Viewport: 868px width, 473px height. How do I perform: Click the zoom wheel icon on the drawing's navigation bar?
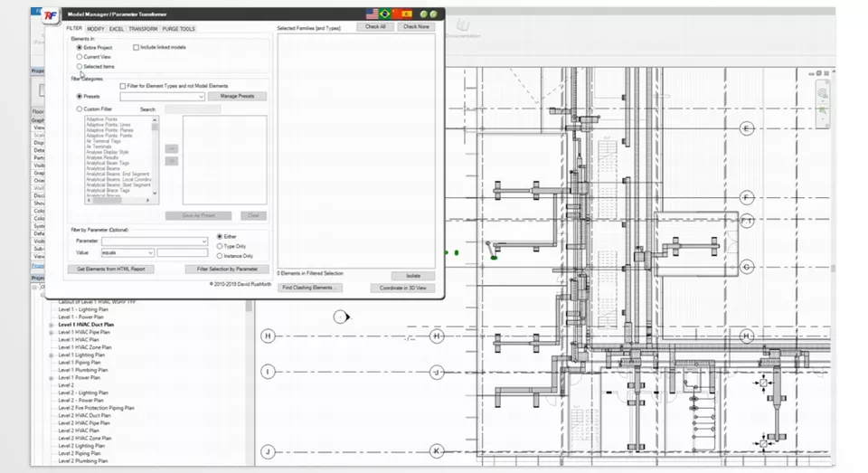[x=823, y=93]
